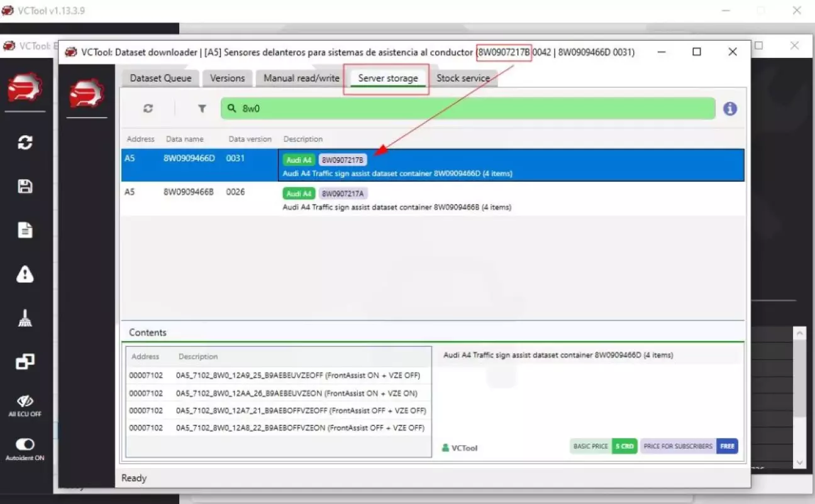The image size is (815, 504).
Task: Maximize the Dataset downloader window
Action: pos(697,52)
